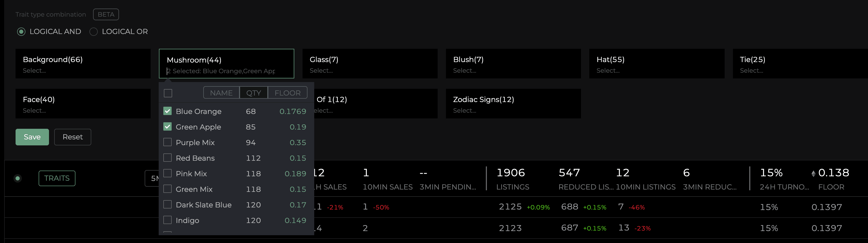Check the Purple Mix checkbox
The height and width of the screenshot is (243, 868).
(167, 142)
